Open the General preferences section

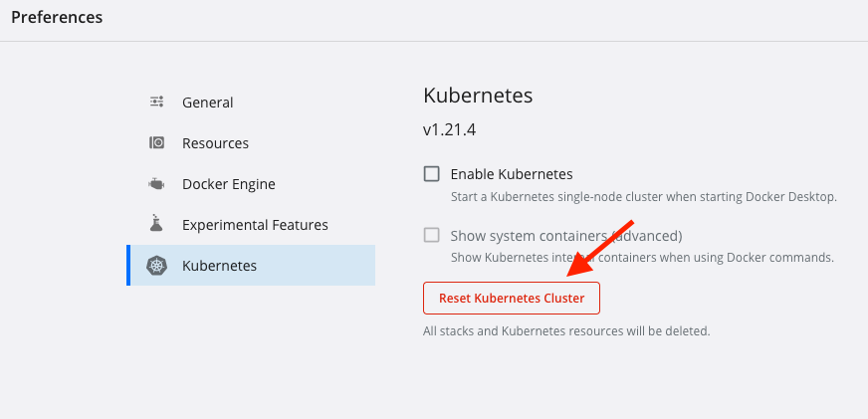[207, 103]
